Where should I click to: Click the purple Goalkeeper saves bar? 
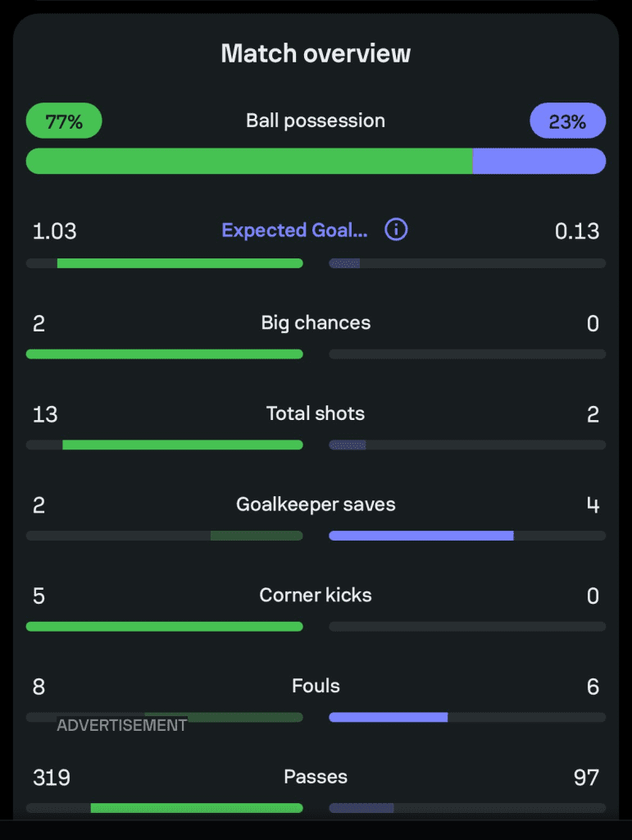(x=421, y=536)
